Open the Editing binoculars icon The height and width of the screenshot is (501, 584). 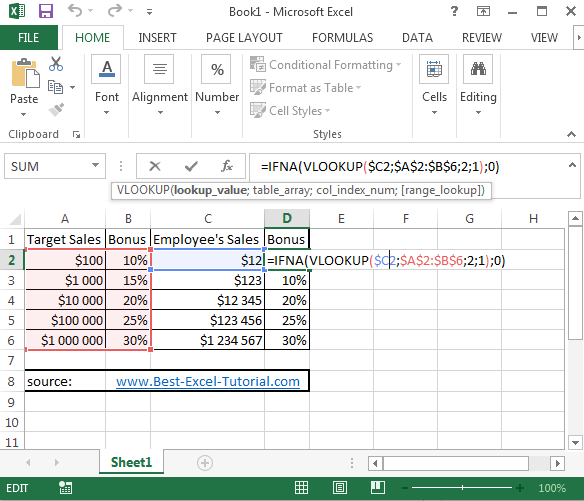478,69
